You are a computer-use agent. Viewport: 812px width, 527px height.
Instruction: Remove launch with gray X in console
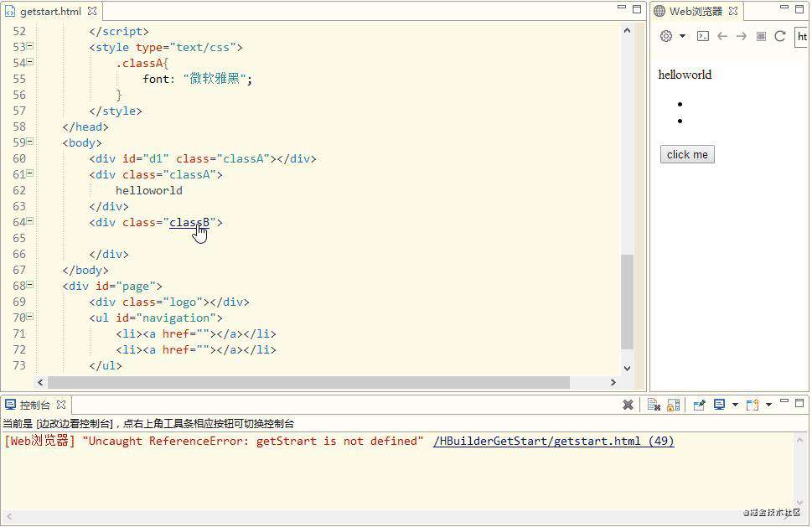tap(628, 405)
